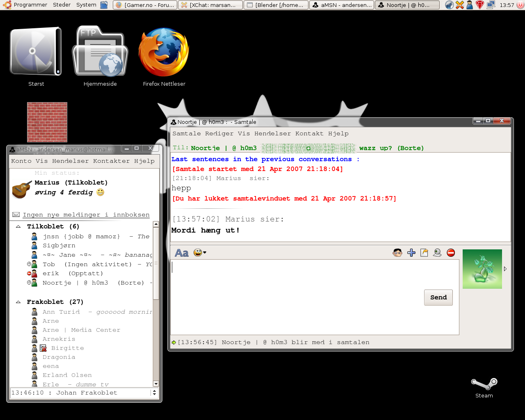The image size is (525, 420).
Task: Click the block contact red icon
Action: [x=451, y=253]
